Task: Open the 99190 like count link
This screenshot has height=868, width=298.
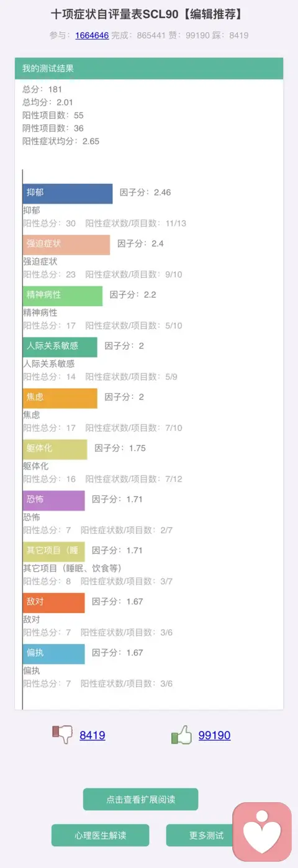Action: click(214, 736)
